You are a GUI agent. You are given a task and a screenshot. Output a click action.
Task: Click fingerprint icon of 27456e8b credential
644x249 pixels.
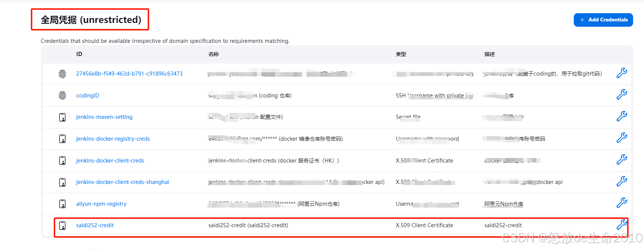coord(62,74)
